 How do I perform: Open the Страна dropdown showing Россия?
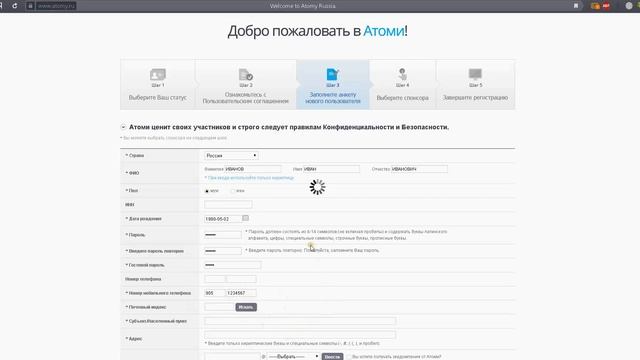coord(231,156)
